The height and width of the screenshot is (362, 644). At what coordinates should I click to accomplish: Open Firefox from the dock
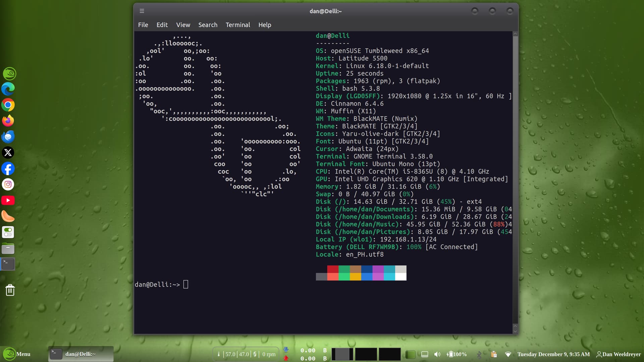coord(8,121)
